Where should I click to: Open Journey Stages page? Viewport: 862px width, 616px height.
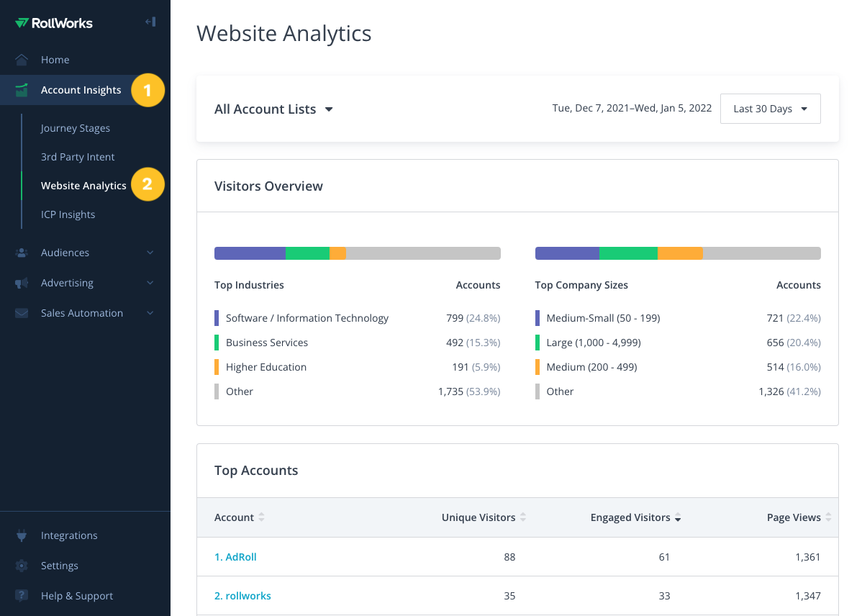tap(76, 128)
